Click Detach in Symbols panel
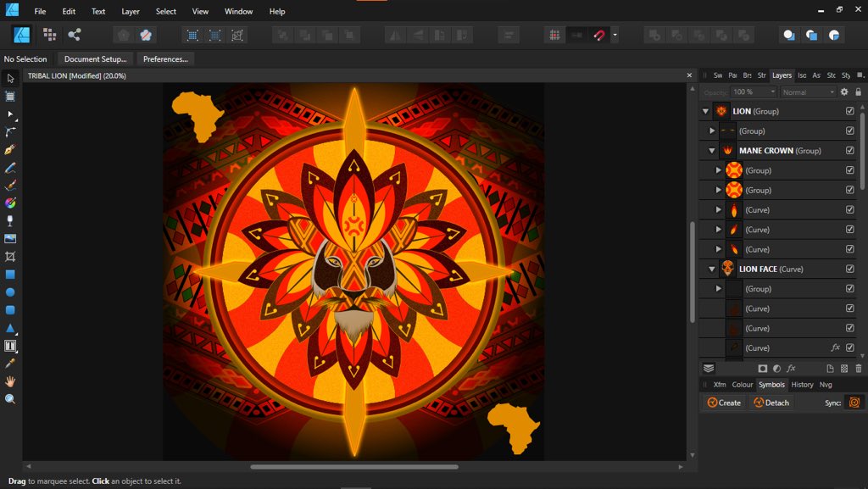The image size is (868, 489). [x=771, y=403]
